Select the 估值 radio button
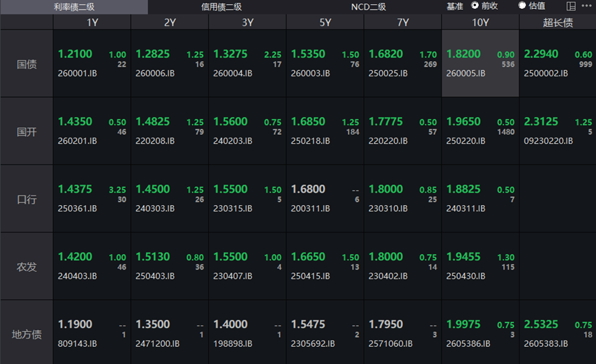The image size is (596, 364). [x=522, y=6]
